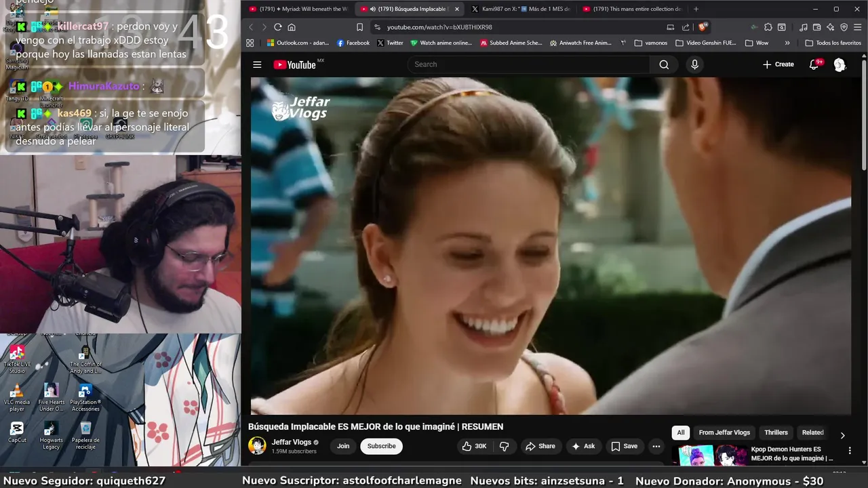Open more actions ellipsis under the video
The width and height of the screenshot is (868, 488).
(656, 446)
